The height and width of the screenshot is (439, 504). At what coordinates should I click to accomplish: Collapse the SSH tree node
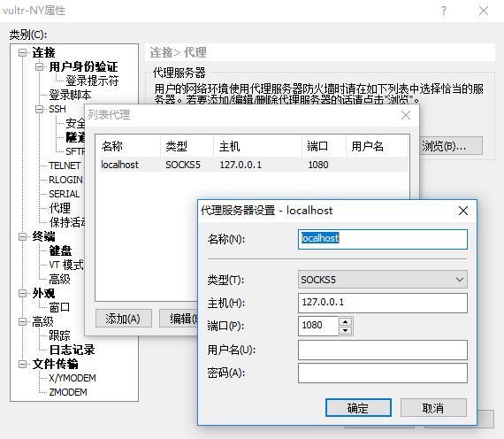click(x=39, y=109)
